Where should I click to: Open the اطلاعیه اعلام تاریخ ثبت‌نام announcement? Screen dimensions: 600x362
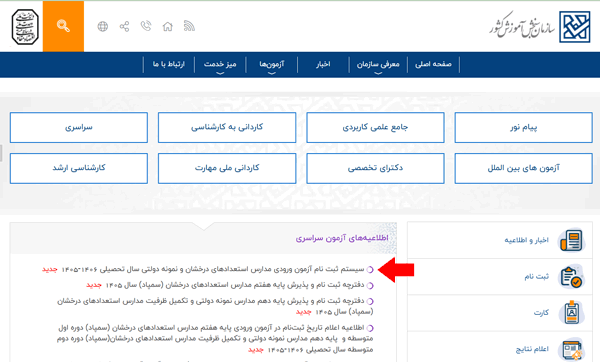[x=215, y=339]
